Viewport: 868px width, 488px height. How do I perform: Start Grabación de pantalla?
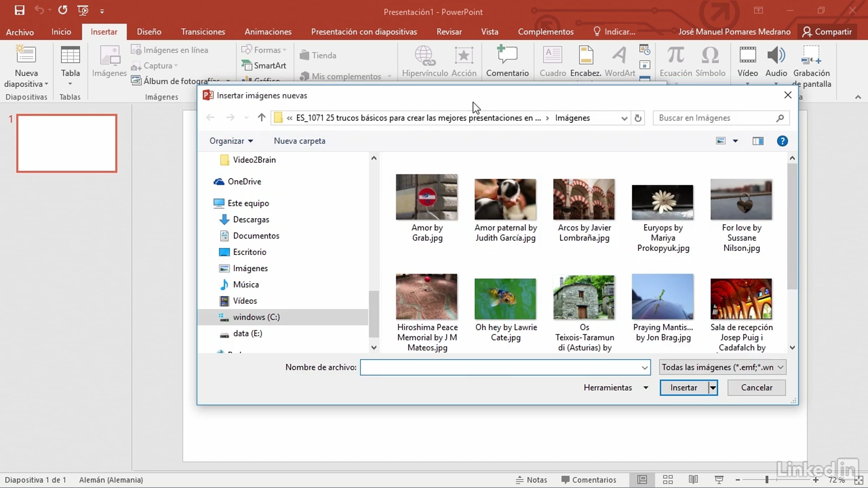click(812, 66)
